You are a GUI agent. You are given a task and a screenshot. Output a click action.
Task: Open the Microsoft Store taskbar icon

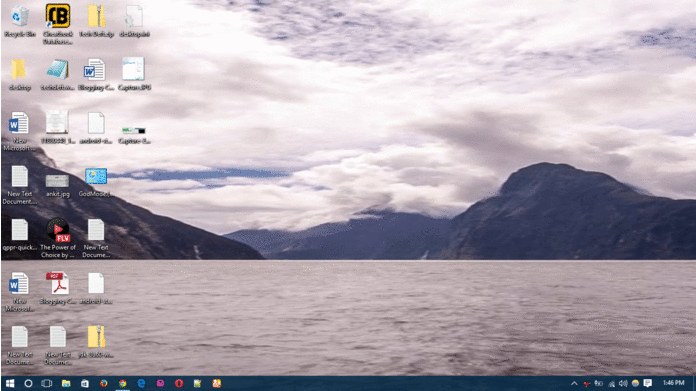pyautogui.click(x=84, y=383)
